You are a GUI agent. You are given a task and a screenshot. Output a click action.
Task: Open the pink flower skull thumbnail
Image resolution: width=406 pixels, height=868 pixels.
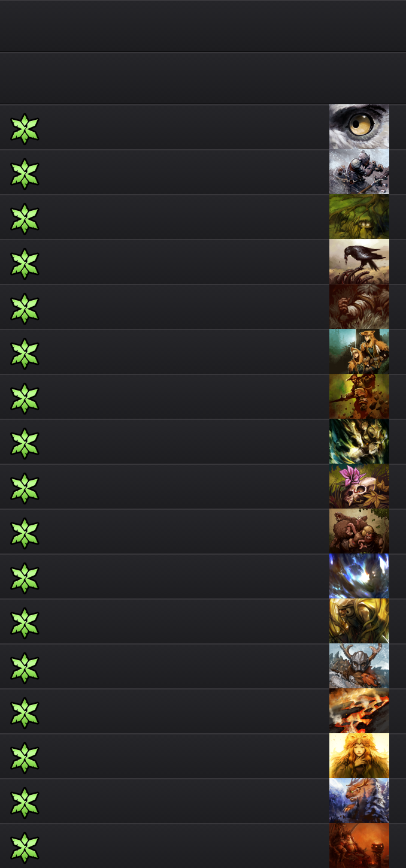tap(359, 486)
